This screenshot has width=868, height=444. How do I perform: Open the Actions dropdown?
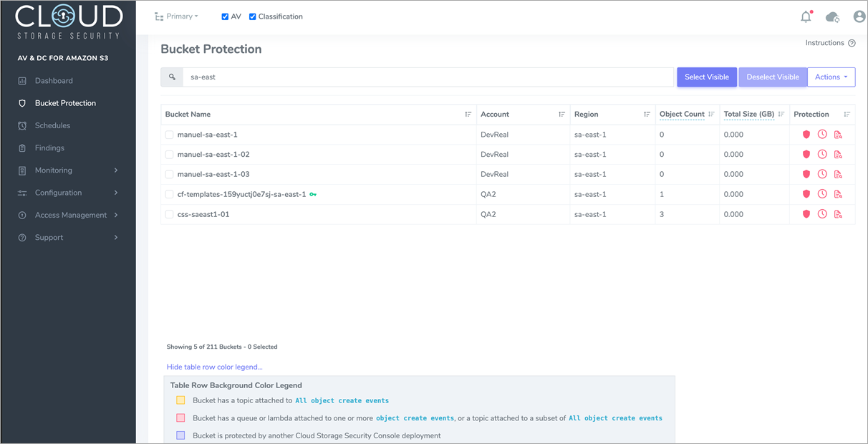[831, 77]
